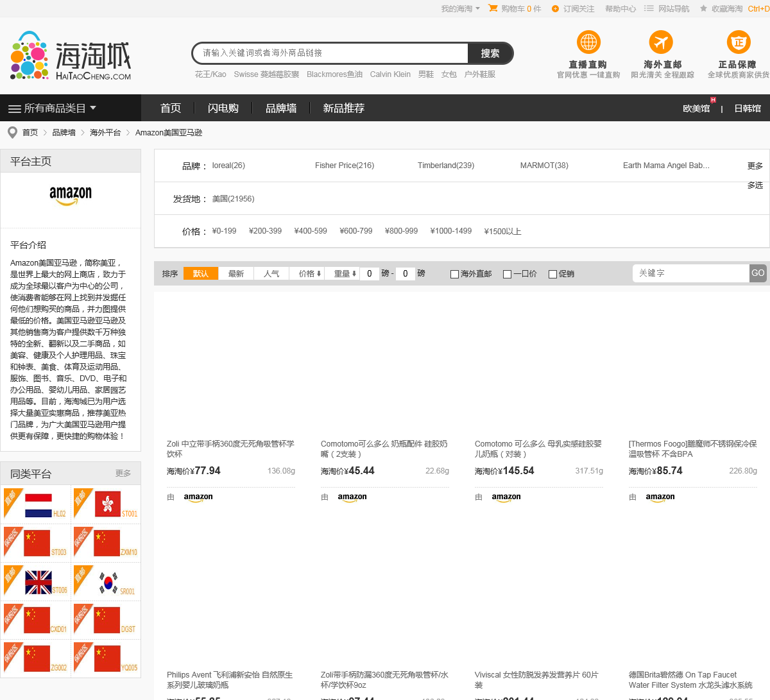Click the 收藏海淘 star icon
This screenshot has width=770, height=700.
pos(703,9)
